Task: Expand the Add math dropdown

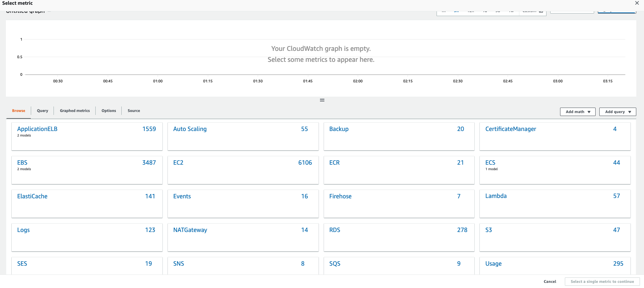Action: tap(578, 112)
